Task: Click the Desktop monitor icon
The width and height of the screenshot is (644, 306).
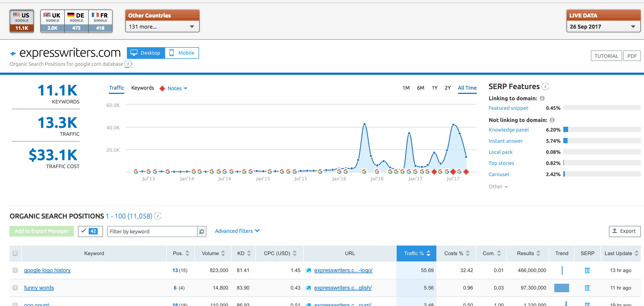Action: (x=135, y=53)
